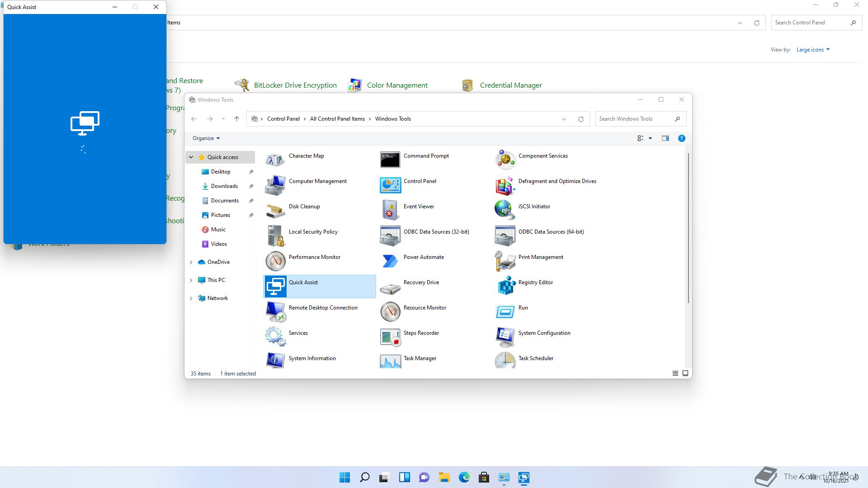
Task: Expand the OneDrive tree node
Action: click(x=191, y=262)
